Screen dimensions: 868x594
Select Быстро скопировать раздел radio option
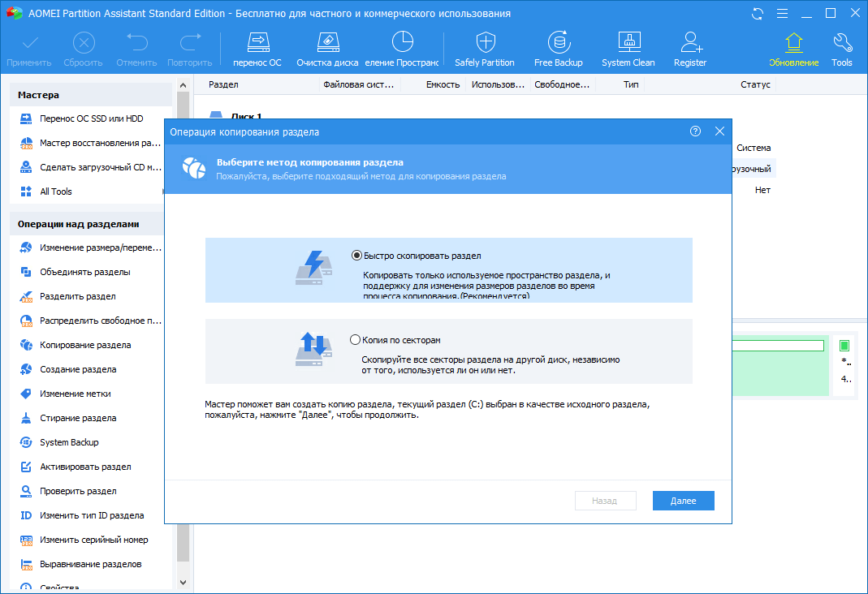356,256
